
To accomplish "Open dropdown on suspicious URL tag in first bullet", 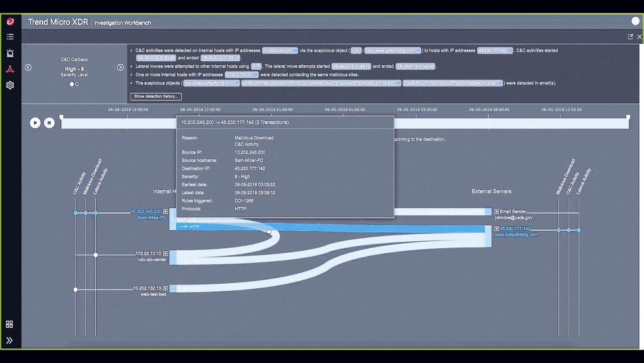I will point(418,50).
